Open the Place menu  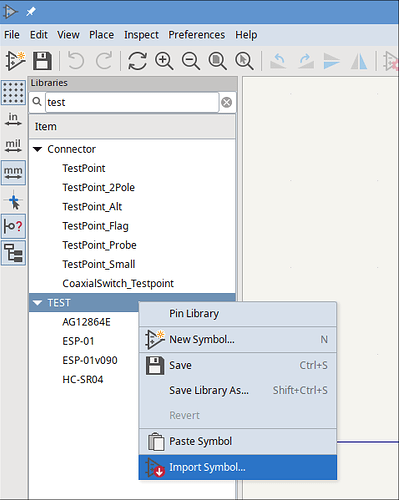click(101, 35)
